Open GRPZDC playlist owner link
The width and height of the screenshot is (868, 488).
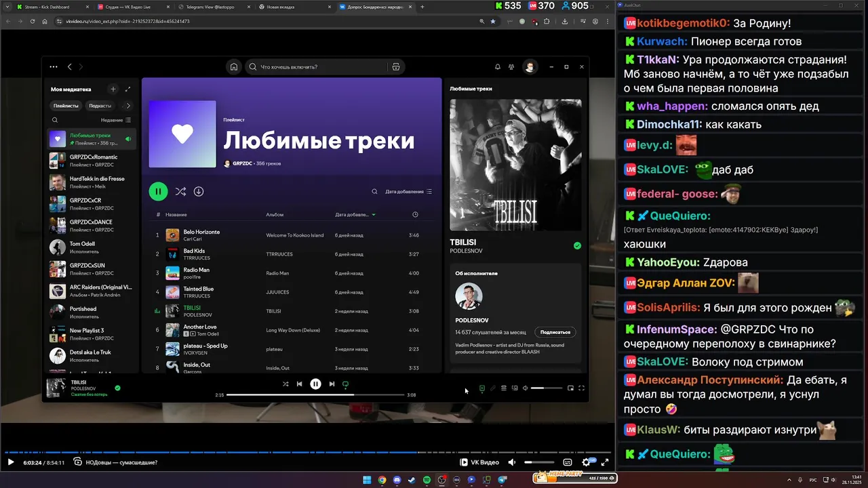tap(243, 163)
